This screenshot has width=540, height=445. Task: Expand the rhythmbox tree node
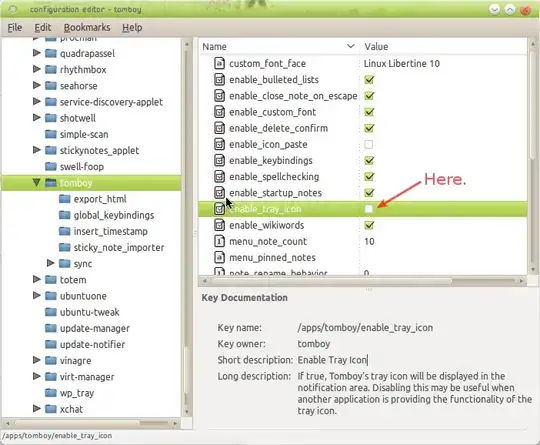(x=37, y=69)
